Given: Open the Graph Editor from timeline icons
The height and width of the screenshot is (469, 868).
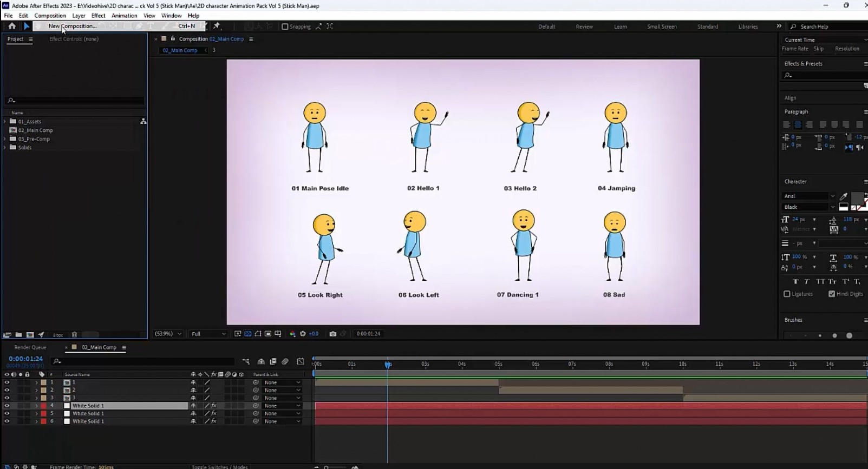Looking at the screenshot, I should coord(301,361).
